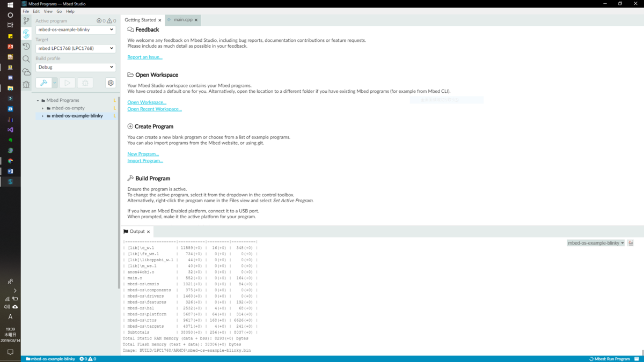Viewport: 644px width, 362px height.
Task: Click the Clear output icon
Action: click(x=631, y=243)
